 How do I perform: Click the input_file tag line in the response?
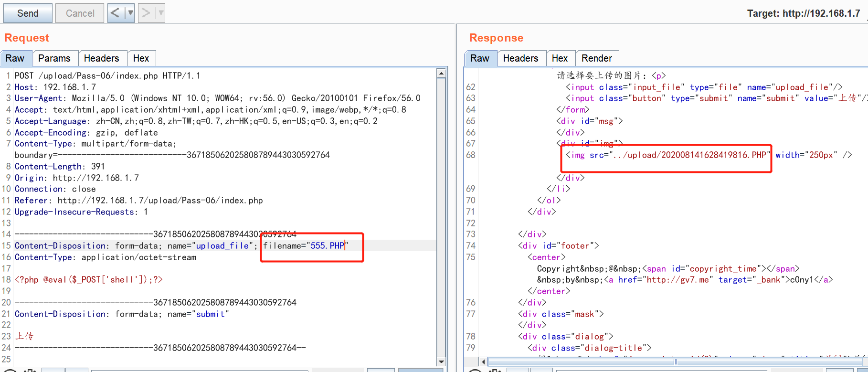[x=704, y=87]
